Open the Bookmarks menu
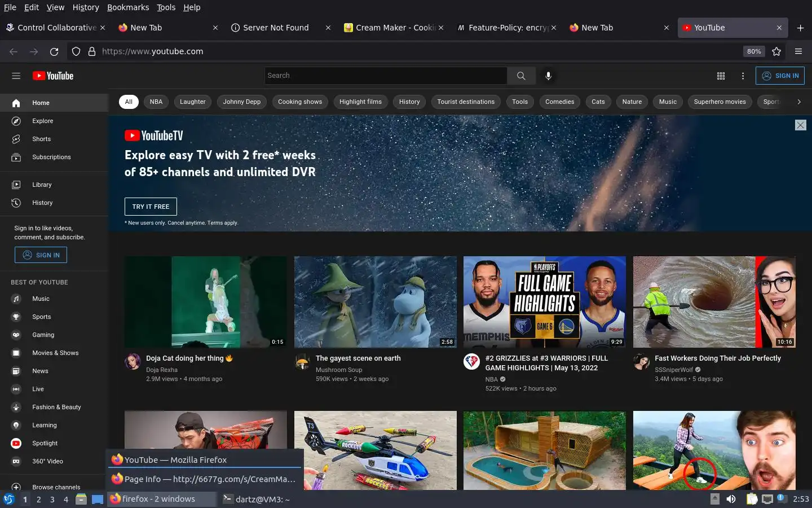The image size is (812, 508). pyautogui.click(x=128, y=7)
